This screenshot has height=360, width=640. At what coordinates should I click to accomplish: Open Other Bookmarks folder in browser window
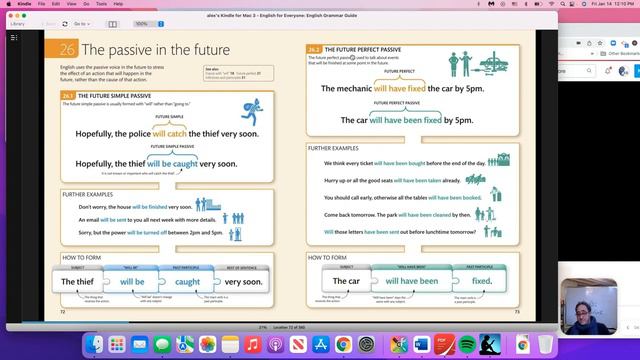[x=620, y=53]
